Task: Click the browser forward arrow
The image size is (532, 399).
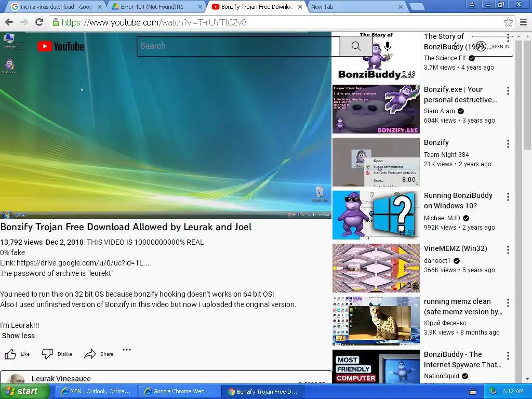Action: (x=24, y=22)
